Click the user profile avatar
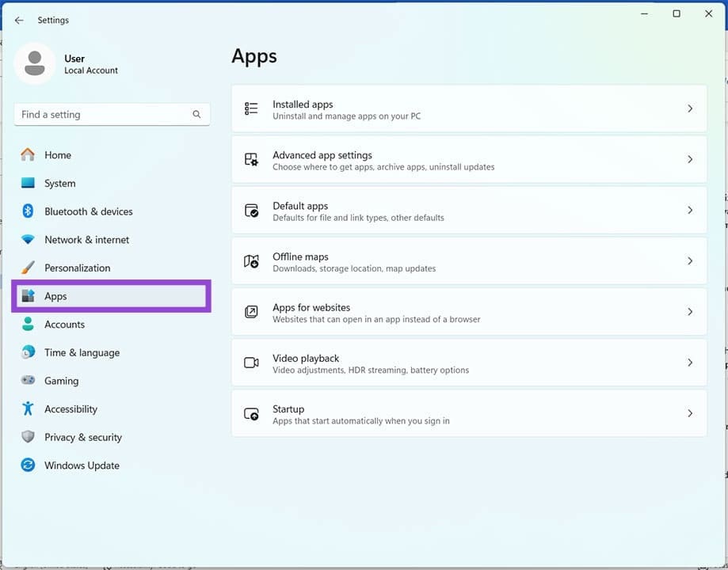 pyautogui.click(x=35, y=64)
